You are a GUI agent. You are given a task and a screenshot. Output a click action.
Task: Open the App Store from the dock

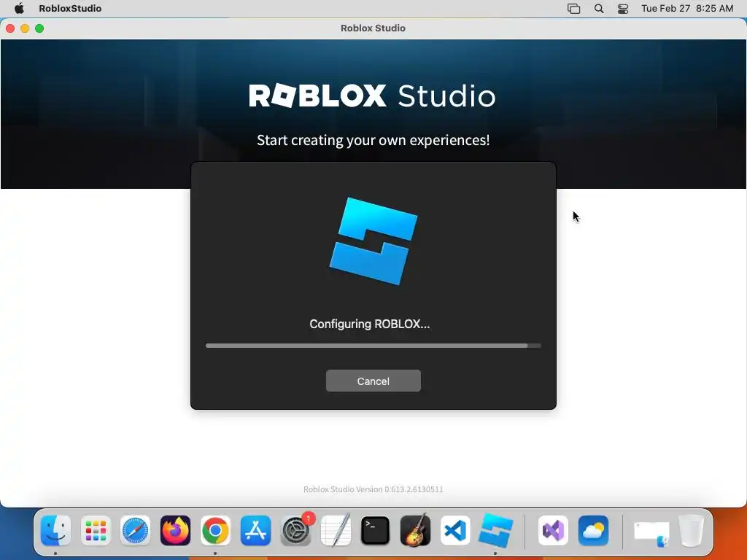[x=255, y=531]
